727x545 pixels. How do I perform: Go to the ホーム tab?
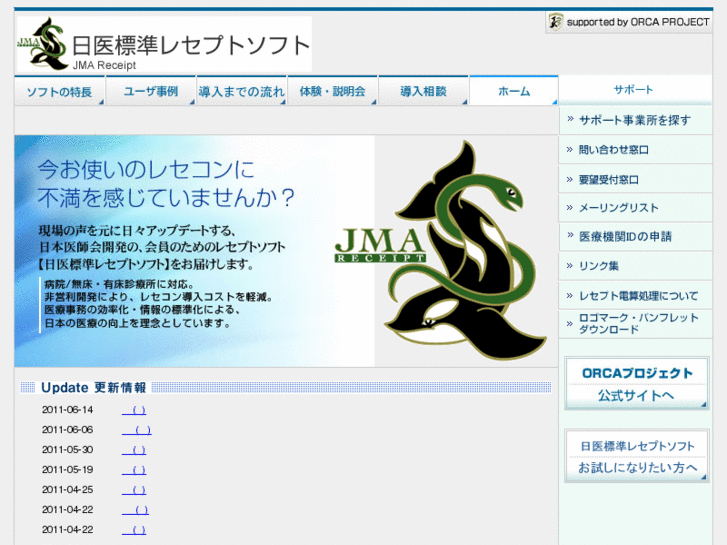click(x=514, y=91)
